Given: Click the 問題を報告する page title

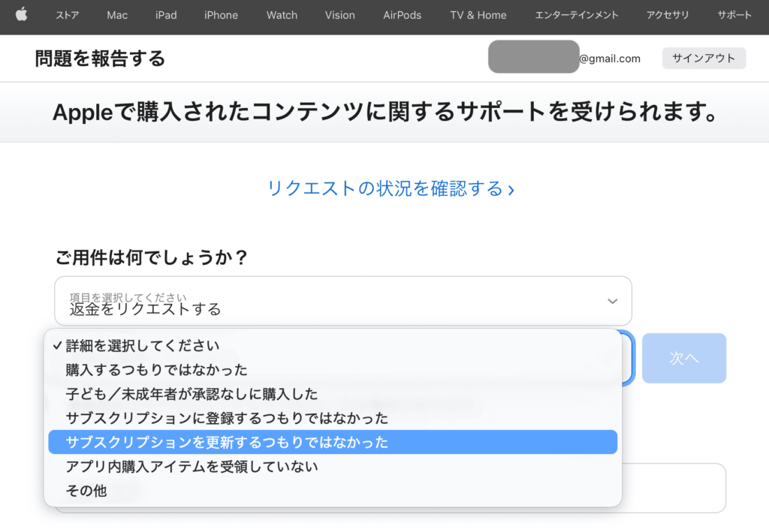Looking at the screenshot, I should (101, 59).
